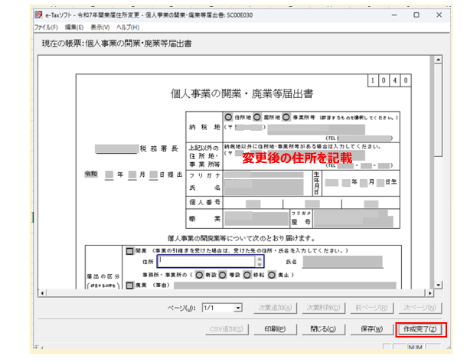Click the 作成完了(Z) button
This screenshot has height=363, width=474.
420,329
